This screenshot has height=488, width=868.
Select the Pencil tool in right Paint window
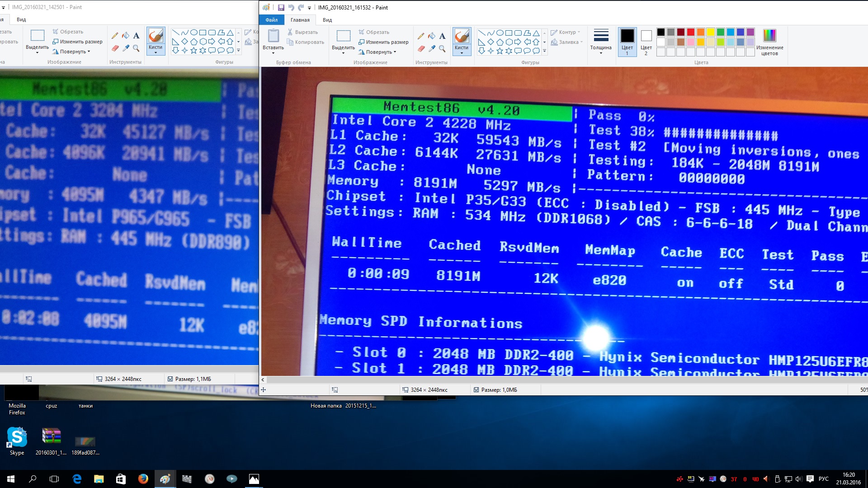pos(421,36)
